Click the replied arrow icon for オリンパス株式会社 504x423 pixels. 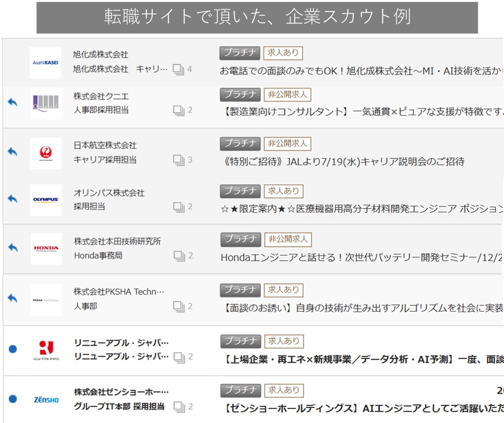pos(13,199)
